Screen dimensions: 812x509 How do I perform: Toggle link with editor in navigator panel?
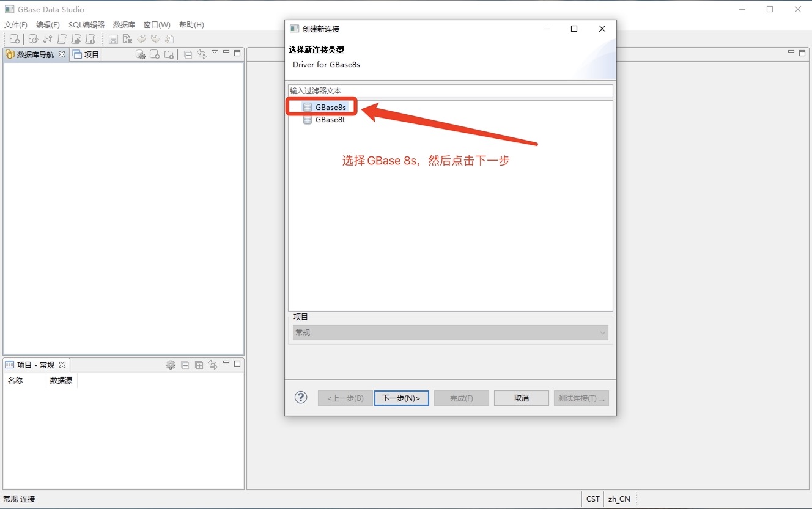click(201, 54)
